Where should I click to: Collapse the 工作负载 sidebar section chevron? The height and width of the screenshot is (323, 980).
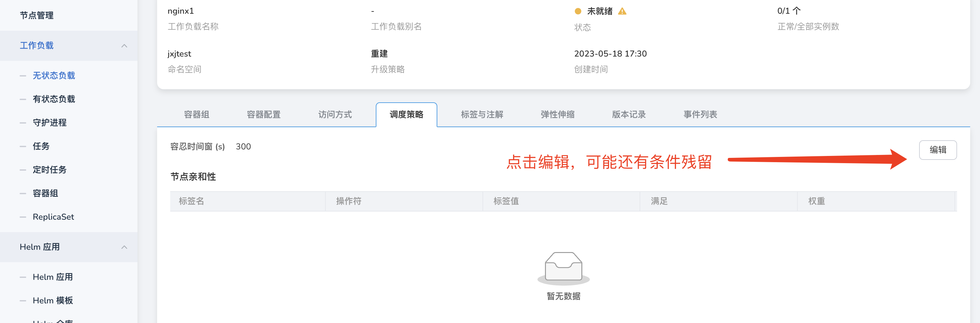coord(124,45)
